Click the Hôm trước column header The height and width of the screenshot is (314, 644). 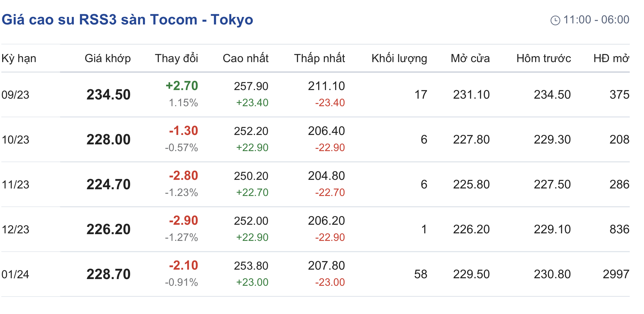coord(544,58)
